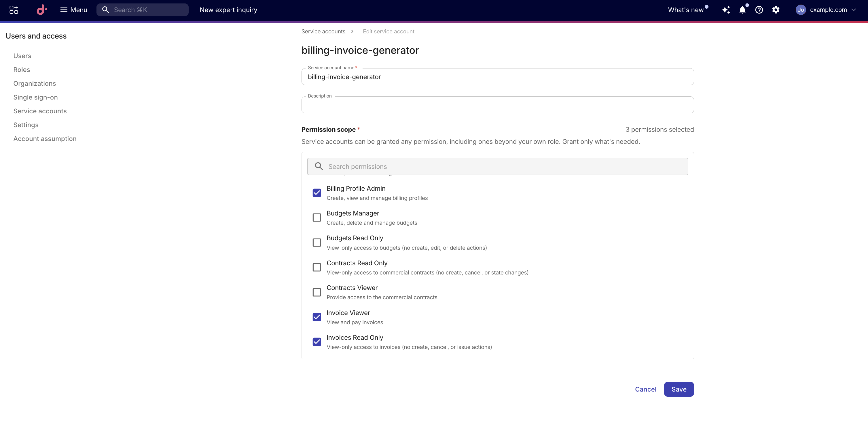Screen dimensions: 868x435
Task: Click 'View and pay invoices' description
Action: tap(355, 322)
